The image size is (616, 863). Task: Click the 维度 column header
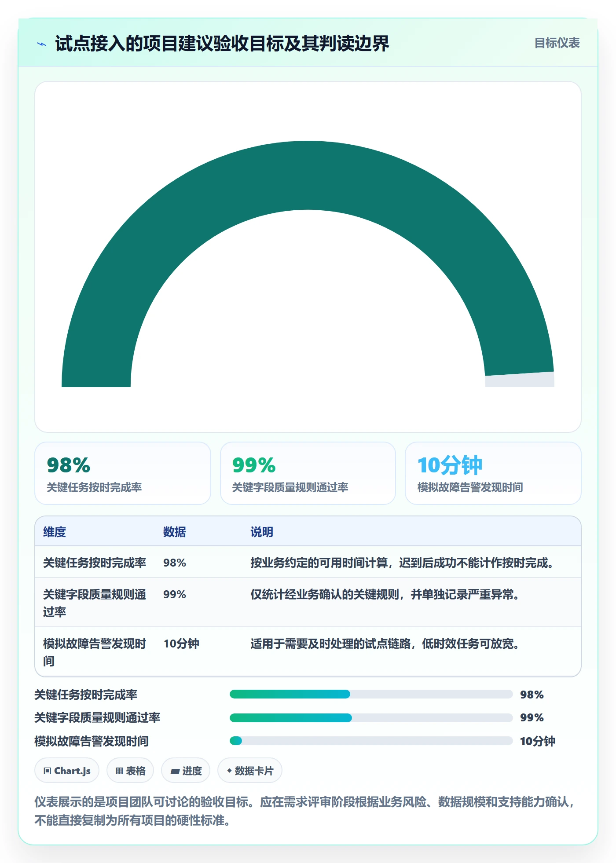(x=55, y=532)
